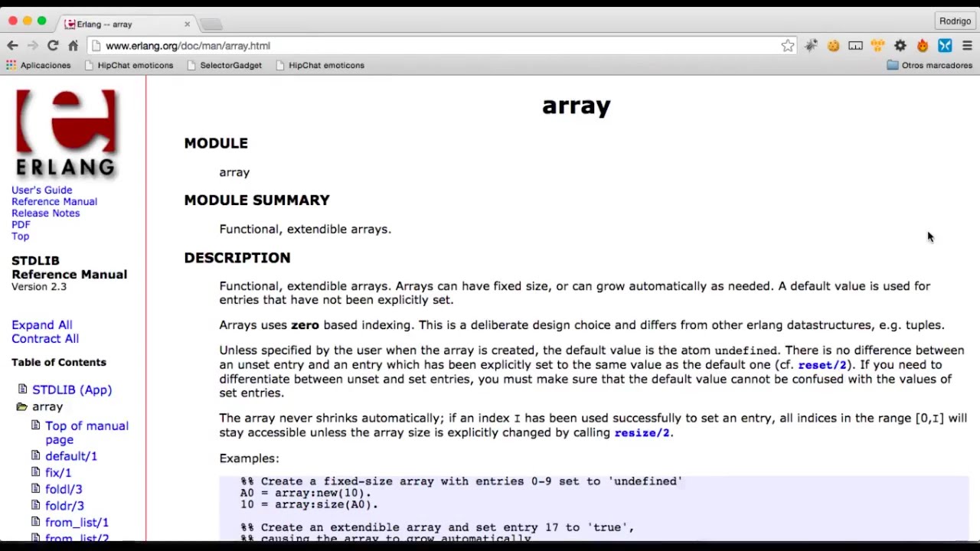Open the flame face extension icon
This screenshot has height=551, width=980.
923,46
